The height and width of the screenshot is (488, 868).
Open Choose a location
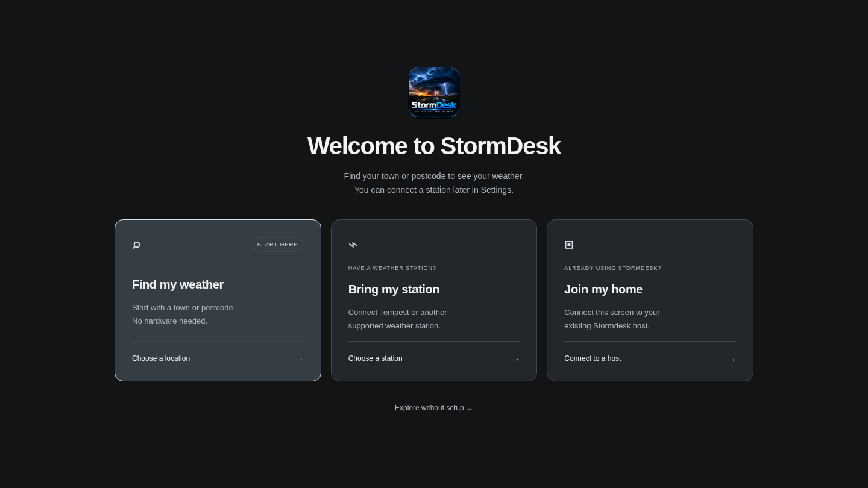[x=161, y=358]
